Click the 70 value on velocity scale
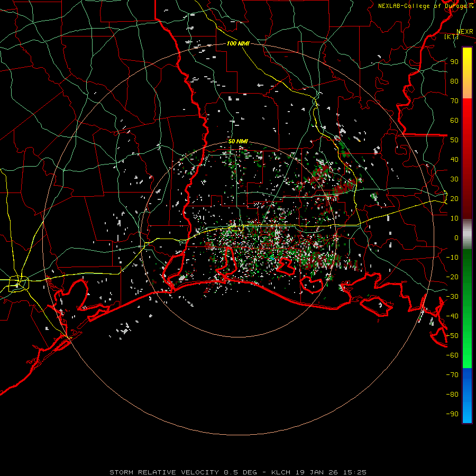 click(x=454, y=101)
